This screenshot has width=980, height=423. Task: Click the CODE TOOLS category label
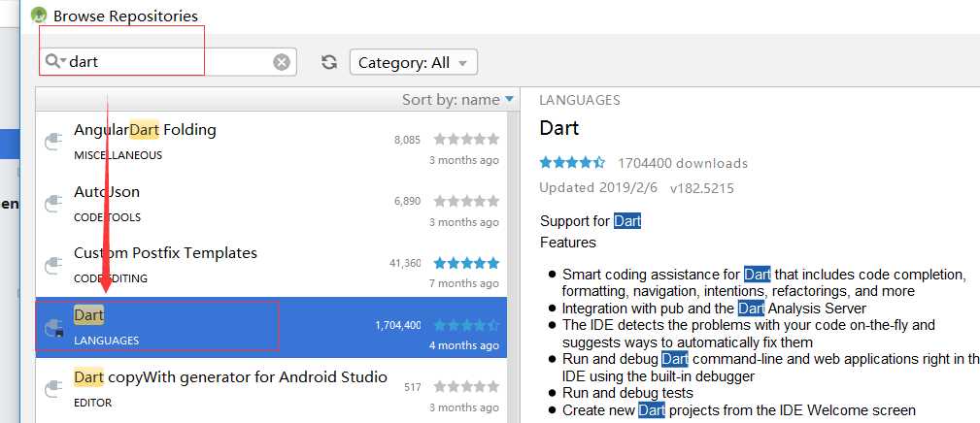coord(108,217)
